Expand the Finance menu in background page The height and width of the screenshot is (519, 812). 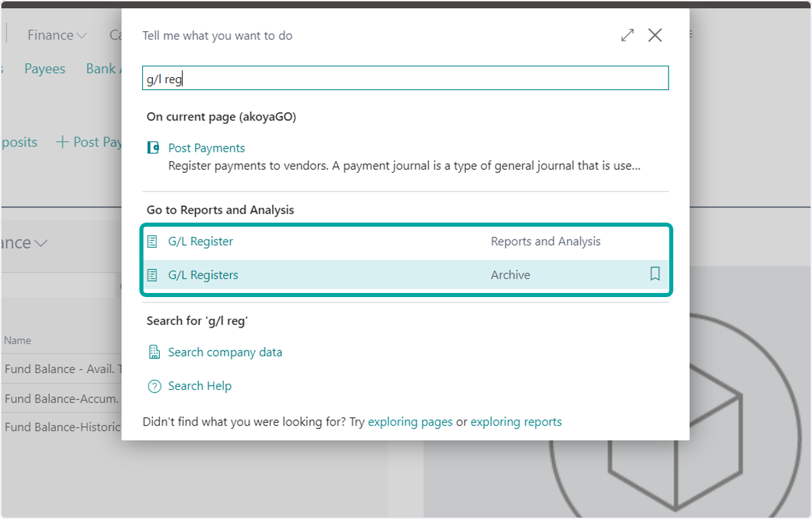click(x=57, y=35)
